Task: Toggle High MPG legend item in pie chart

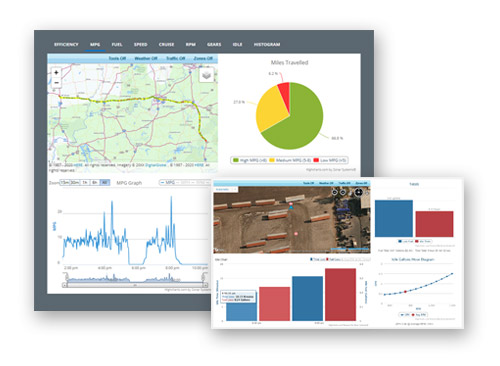Action: [250, 160]
